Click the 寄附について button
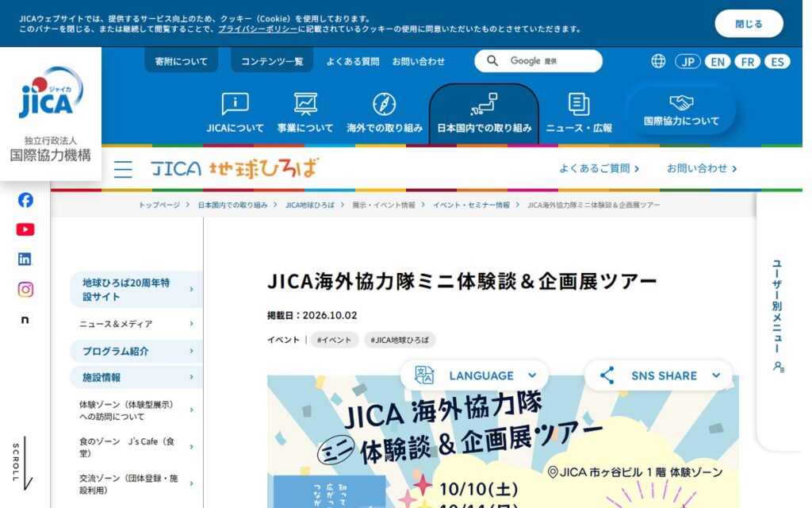This screenshot has width=812, height=508. pos(182,61)
